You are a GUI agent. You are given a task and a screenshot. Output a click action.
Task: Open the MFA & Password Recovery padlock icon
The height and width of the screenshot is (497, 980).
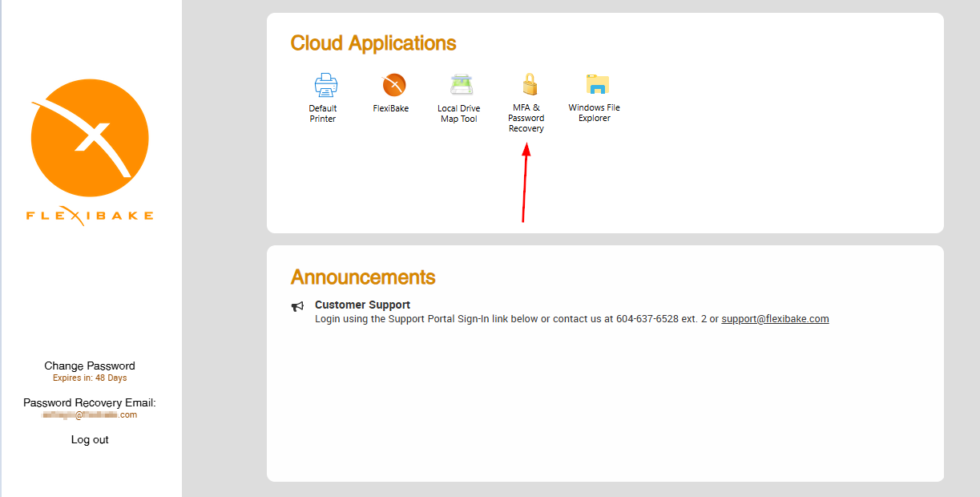528,84
